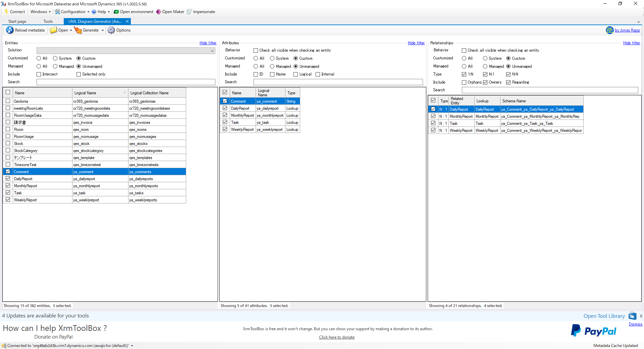Screen dimensions: 644x349
Task: Click the Generate diagram icon
Action: [x=78, y=30]
